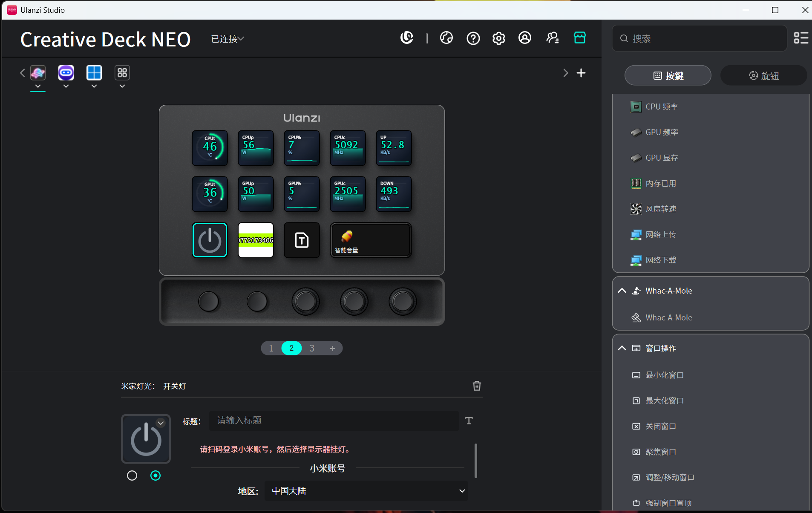Image resolution: width=812 pixels, height=513 pixels.
Task: Open title text style T icon
Action: [x=469, y=421]
